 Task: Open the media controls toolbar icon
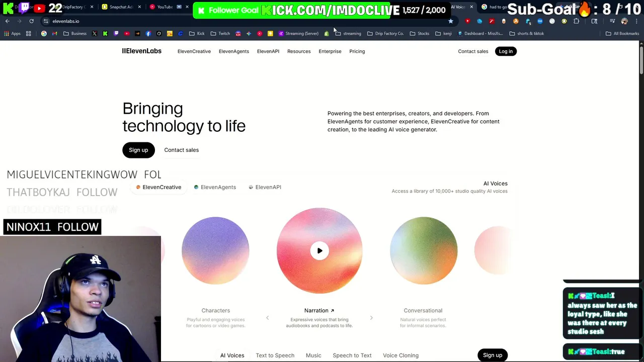pyautogui.click(x=612, y=21)
